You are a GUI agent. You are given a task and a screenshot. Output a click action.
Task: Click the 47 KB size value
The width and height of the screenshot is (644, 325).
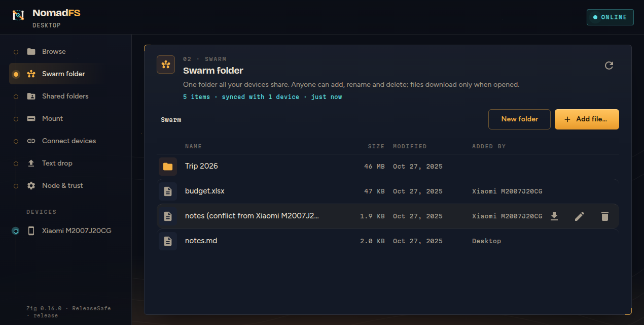[x=374, y=191]
